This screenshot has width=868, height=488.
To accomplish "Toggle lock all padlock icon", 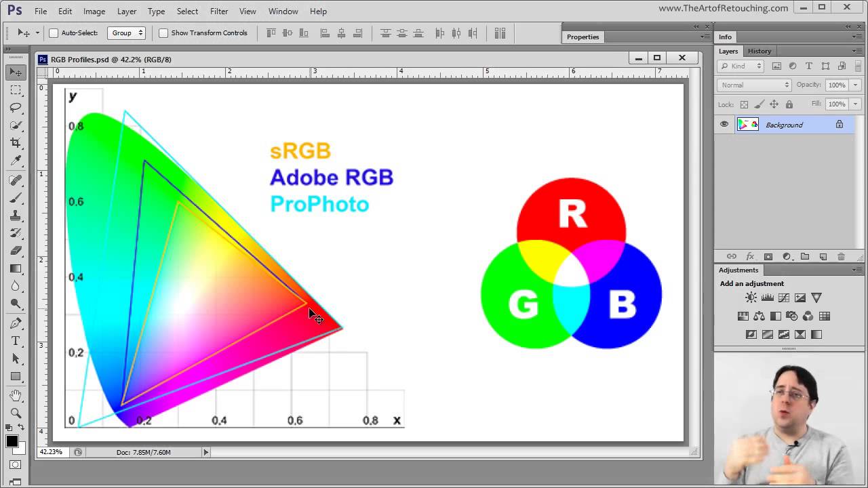I will (789, 104).
